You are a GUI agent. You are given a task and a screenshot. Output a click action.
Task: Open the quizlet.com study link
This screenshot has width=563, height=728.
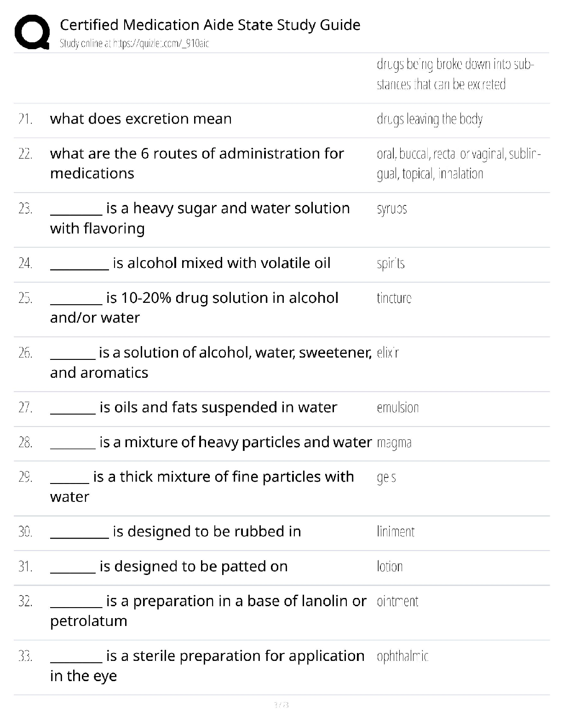point(134,44)
